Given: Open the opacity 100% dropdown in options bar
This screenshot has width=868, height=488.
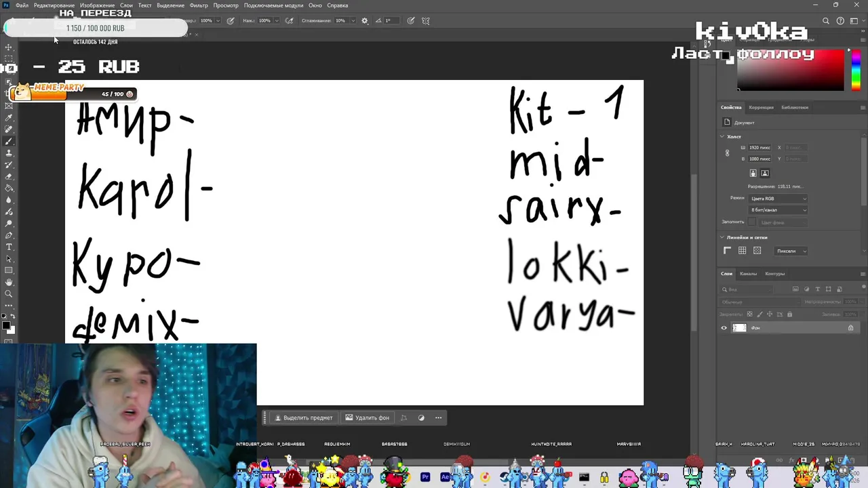Looking at the screenshot, I should tap(218, 20).
